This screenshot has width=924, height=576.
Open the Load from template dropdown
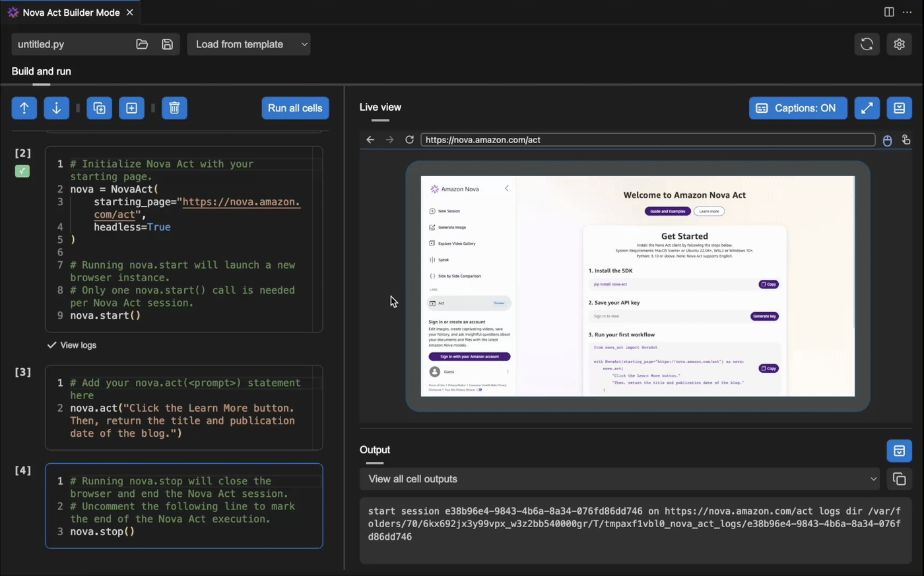click(x=249, y=44)
